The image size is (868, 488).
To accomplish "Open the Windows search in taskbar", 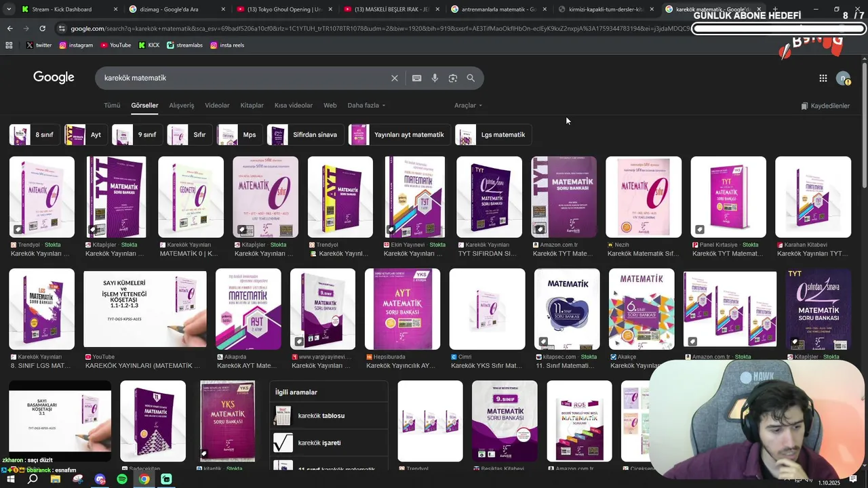I will [33, 479].
